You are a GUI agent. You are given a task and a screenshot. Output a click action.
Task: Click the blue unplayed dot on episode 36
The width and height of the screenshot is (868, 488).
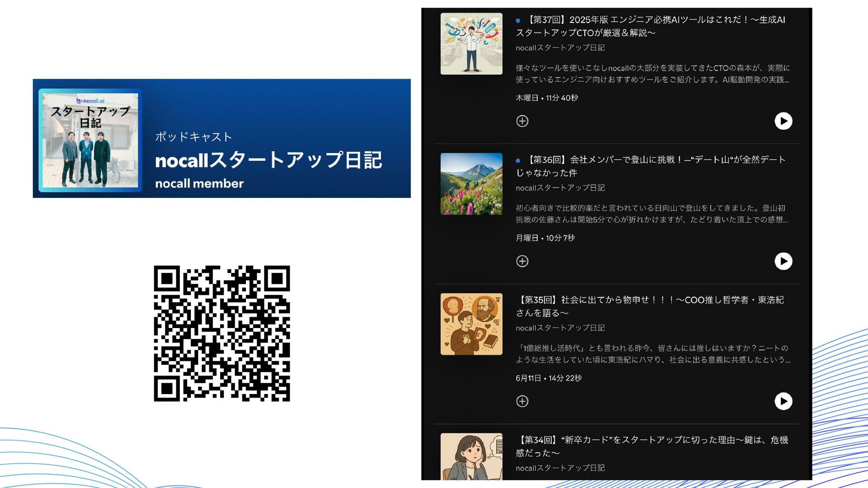coord(518,160)
